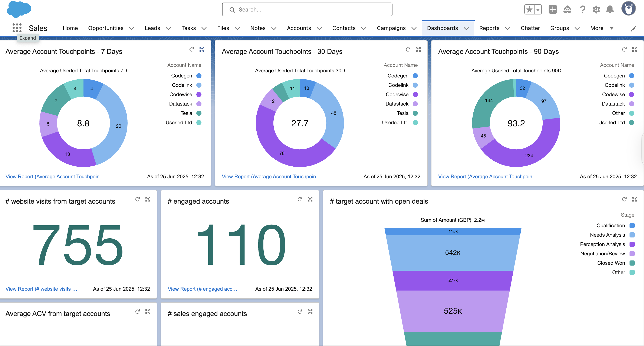The width and height of the screenshot is (644, 346).
Task: Open the help question mark icon
Action: tap(582, 10)
